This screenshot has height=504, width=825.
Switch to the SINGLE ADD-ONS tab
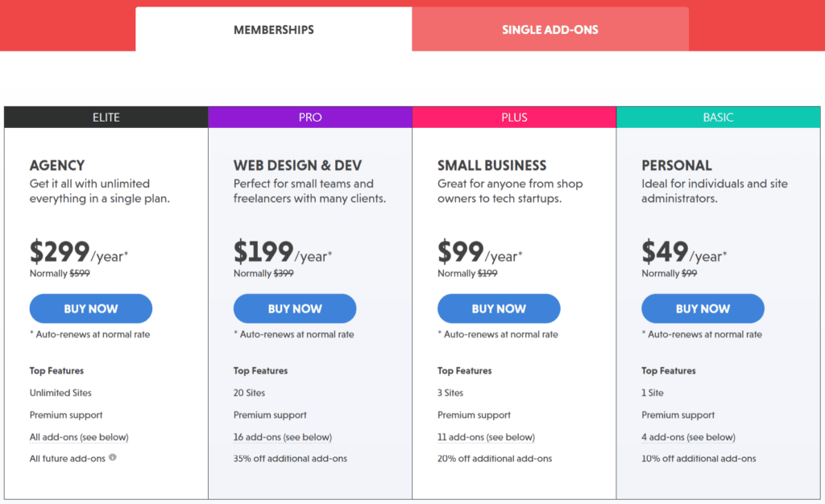coord(550,29)
